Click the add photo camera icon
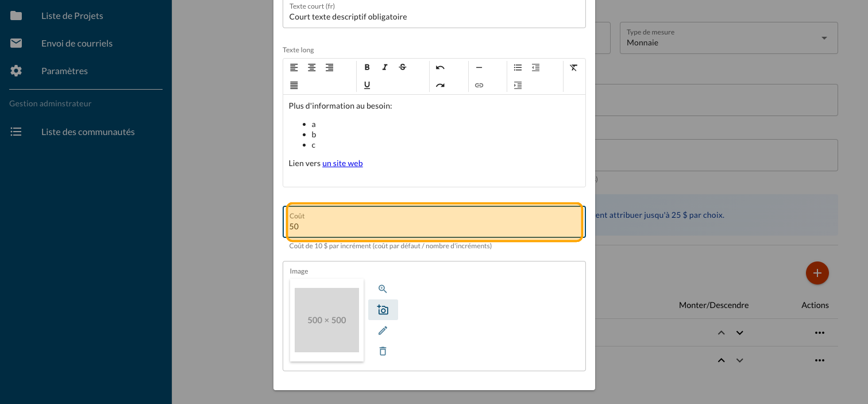 click(383, 310)
